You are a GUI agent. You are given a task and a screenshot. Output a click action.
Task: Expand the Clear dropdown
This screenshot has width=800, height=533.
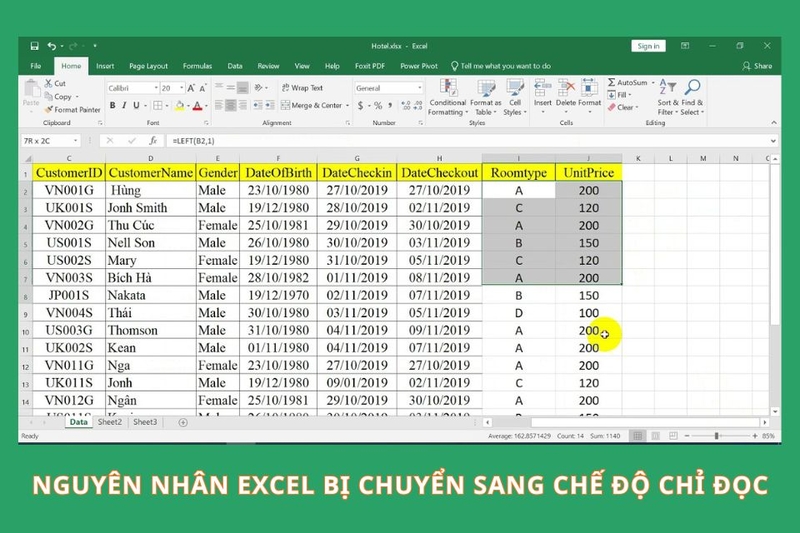click(x=637, y=108)
